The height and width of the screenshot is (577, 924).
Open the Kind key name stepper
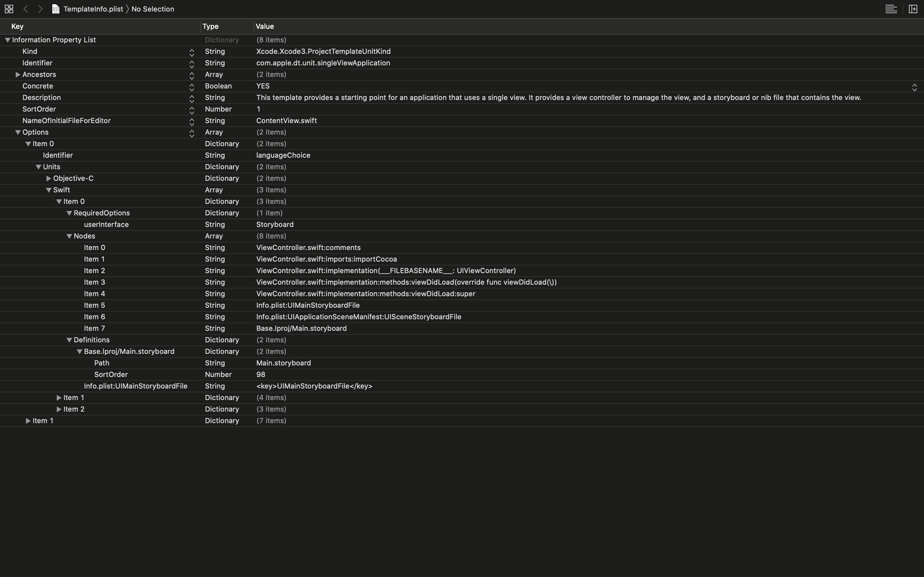(x=192, y=53)
